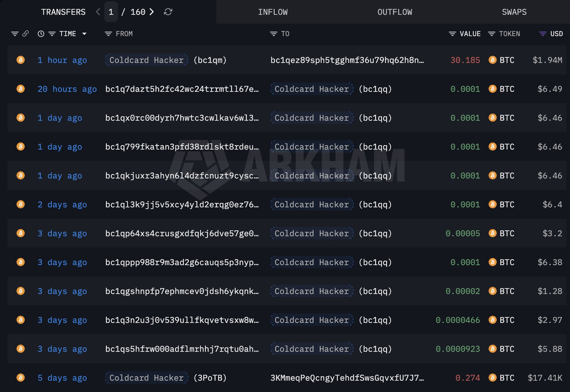Image resolution: width=570 pixels, height=392 pixels.
Task: Open sender address bc1qp64xs4crusgxdfqkj6dve57ge0
Action: coord(182,233)
